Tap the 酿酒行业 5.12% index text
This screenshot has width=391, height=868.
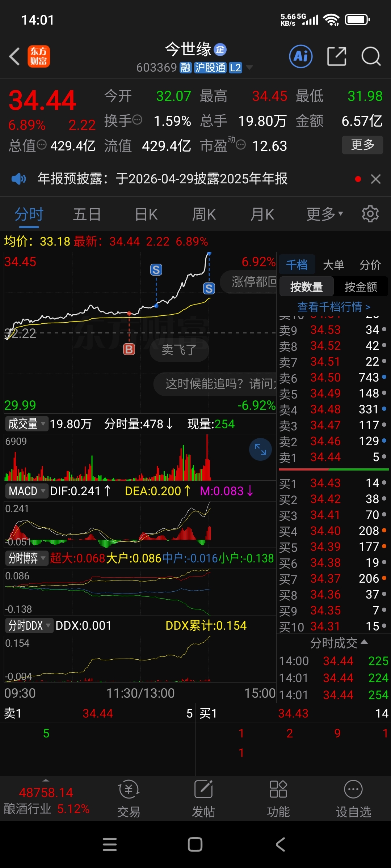tap(46, 809)
